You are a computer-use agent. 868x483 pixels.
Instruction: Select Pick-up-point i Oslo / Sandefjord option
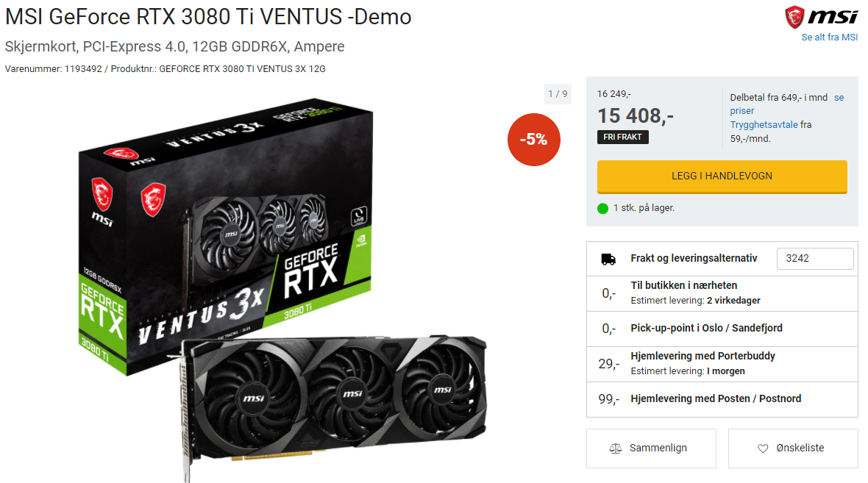[722, 329]
